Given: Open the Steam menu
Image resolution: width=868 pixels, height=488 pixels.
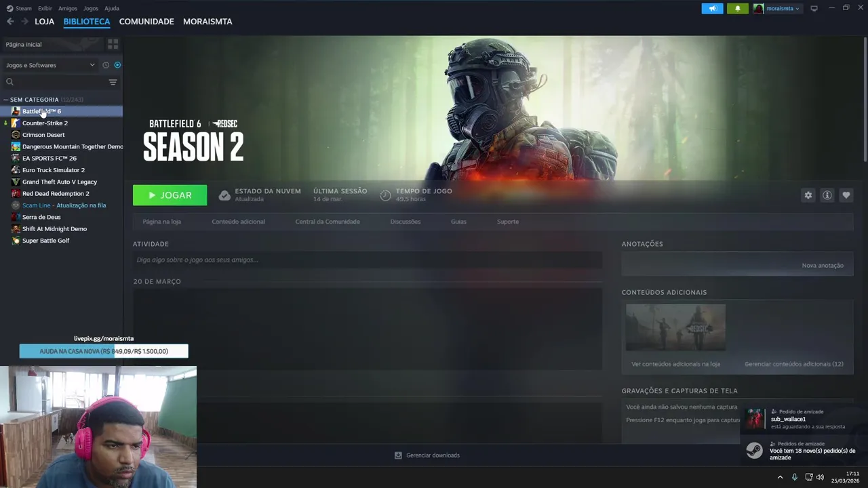Looking at the screenshot, I should coord(19,8).
